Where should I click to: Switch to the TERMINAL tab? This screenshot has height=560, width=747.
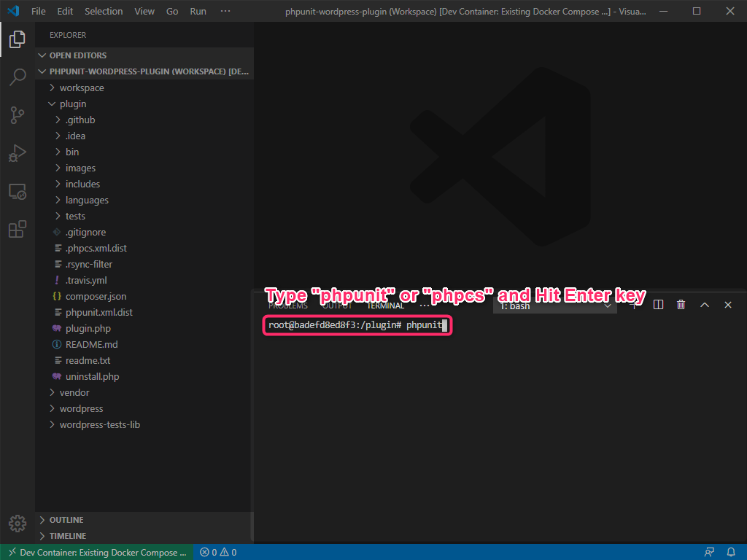pyautogui.click(x=385, y=306)
